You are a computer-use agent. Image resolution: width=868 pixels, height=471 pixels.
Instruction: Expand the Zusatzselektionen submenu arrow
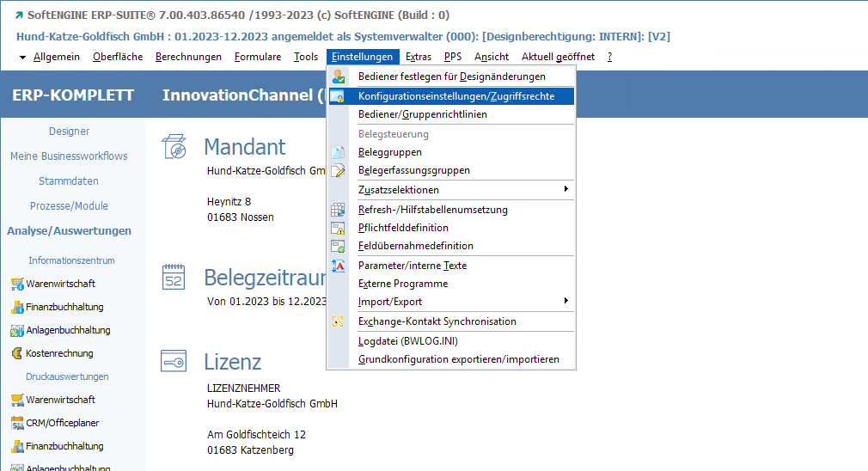[565, 189]
